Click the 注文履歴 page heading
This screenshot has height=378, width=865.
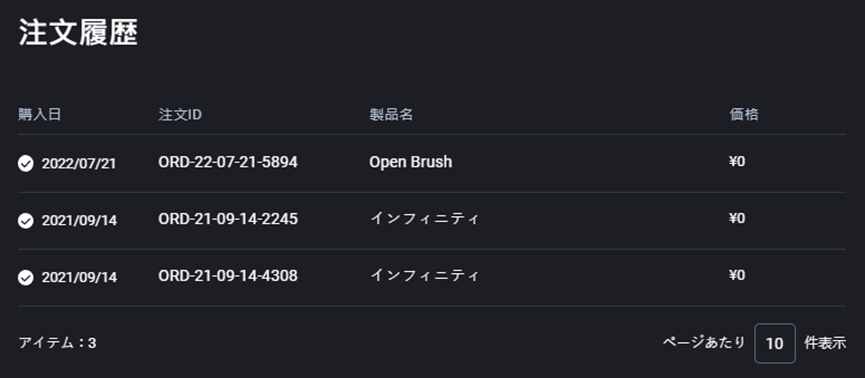pos(78,33)
